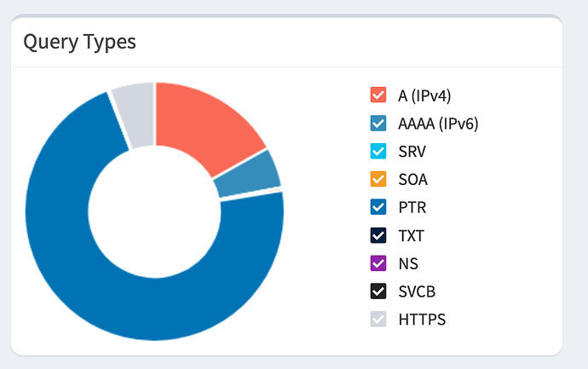Click the PTR legend label
The image size is (588, 369).
pos(412,207)
